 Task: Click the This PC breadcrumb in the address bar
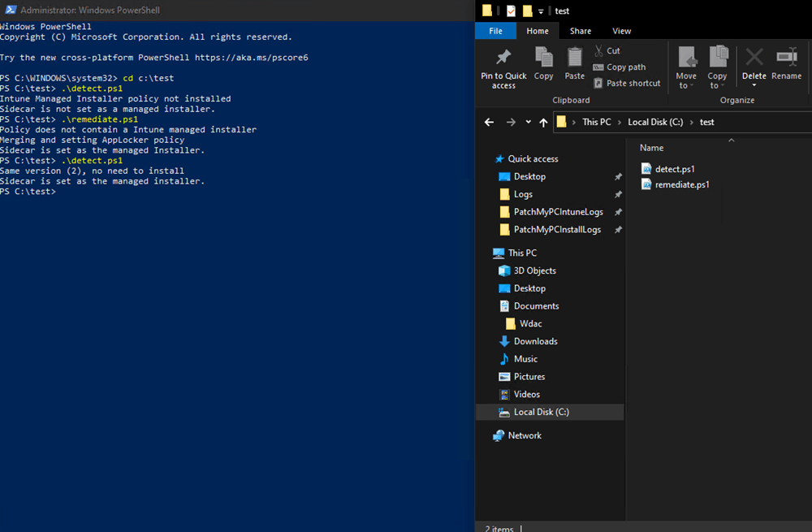(x=597, y=123)
